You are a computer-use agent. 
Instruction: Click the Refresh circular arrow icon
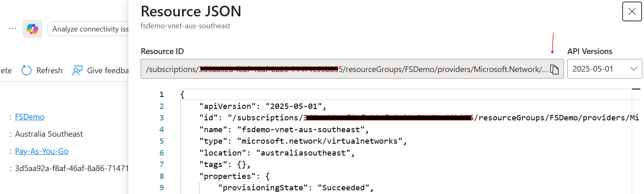tap(26, 70)
